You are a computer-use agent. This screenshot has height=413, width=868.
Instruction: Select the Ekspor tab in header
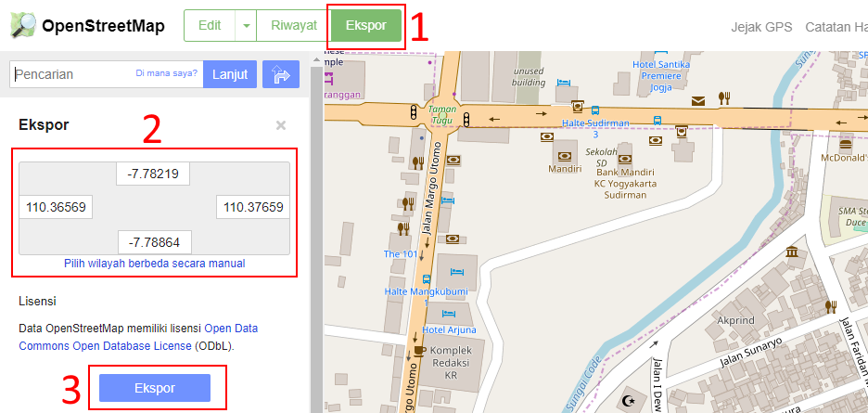click(366, 25)
